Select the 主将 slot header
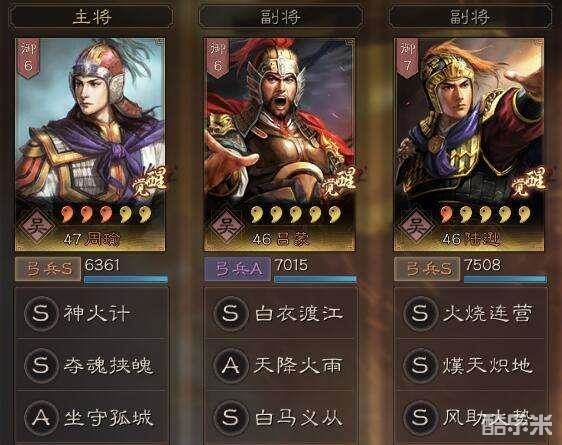Screen dimensions: 562x445 point(91,16)
